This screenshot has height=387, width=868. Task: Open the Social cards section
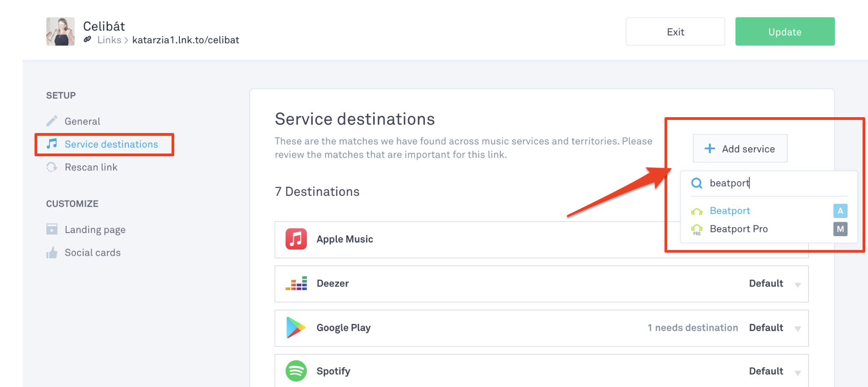[x=93, y=253]
